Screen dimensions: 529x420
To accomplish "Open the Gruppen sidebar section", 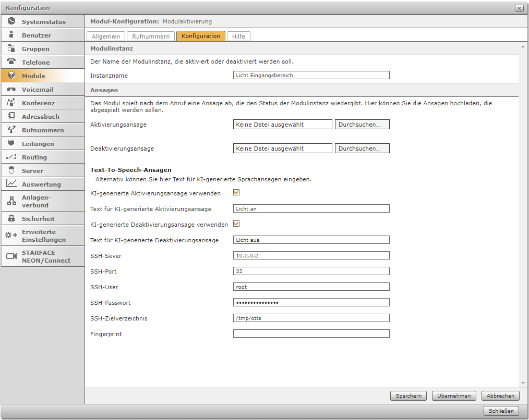I will pos(42,48).
